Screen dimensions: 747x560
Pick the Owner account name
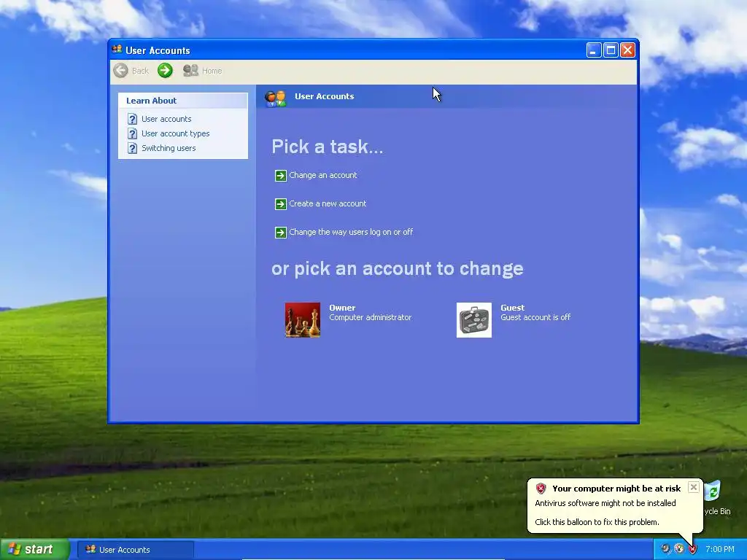coord(342,308)
